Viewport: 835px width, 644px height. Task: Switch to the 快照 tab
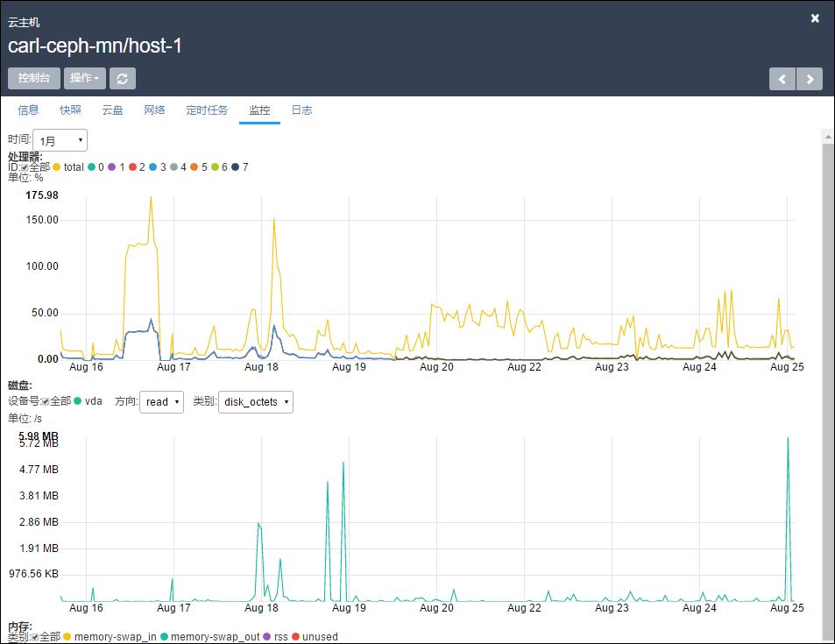(70, 110)
